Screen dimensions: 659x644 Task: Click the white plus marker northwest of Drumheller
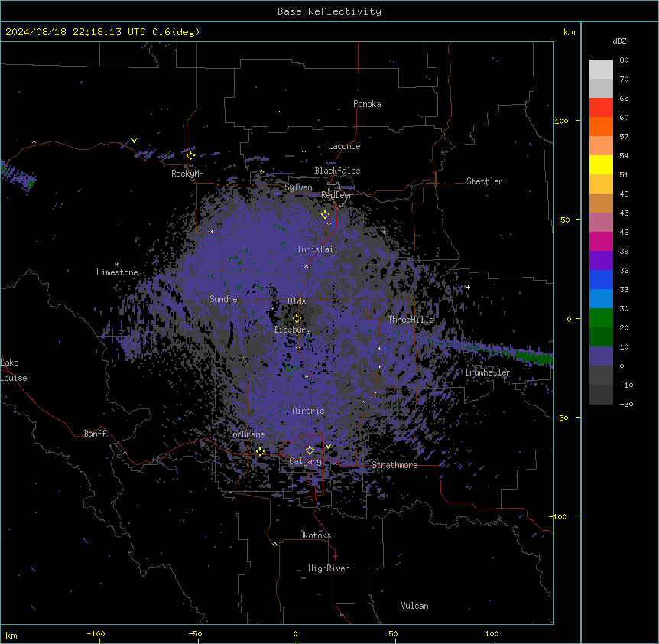(x=468, y=287)
